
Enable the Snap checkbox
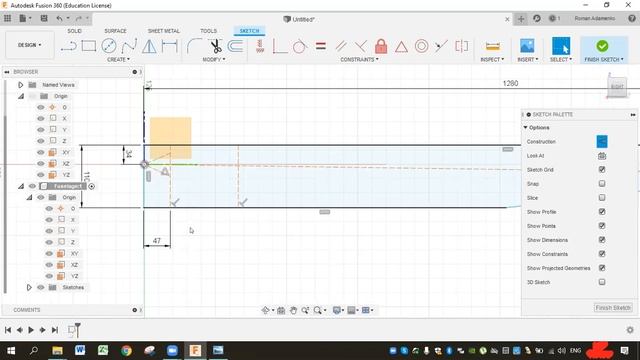pos(602,184)
